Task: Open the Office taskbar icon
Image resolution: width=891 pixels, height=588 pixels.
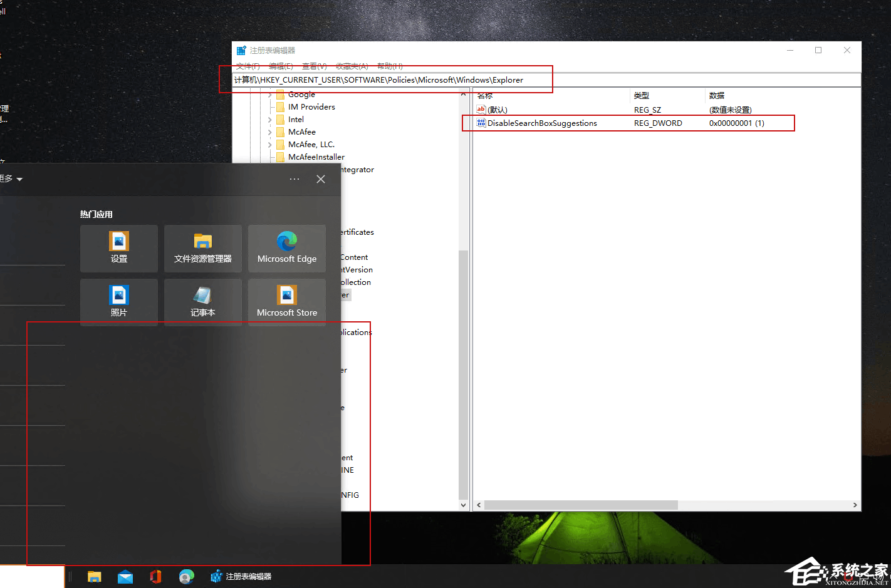Action: pyautogui.click(x=155, y=577)
